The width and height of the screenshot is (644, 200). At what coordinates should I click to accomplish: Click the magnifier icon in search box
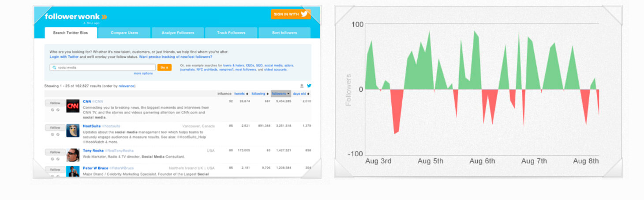(54, 68)
